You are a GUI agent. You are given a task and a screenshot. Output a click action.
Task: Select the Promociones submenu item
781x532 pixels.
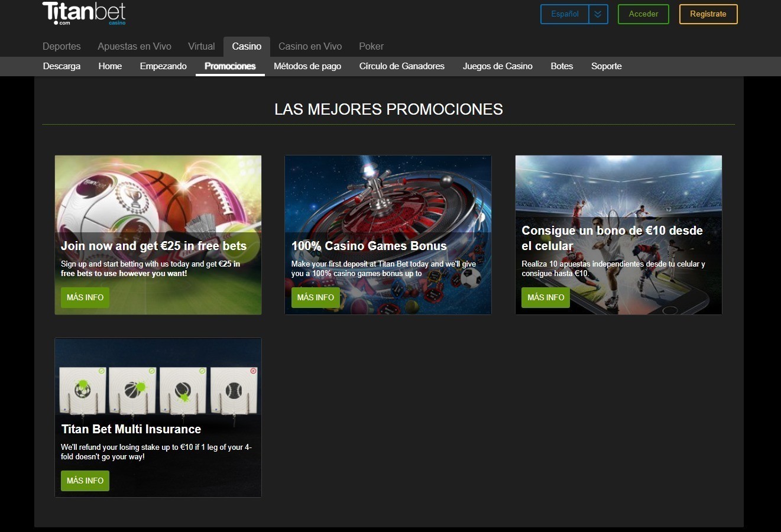230,66
